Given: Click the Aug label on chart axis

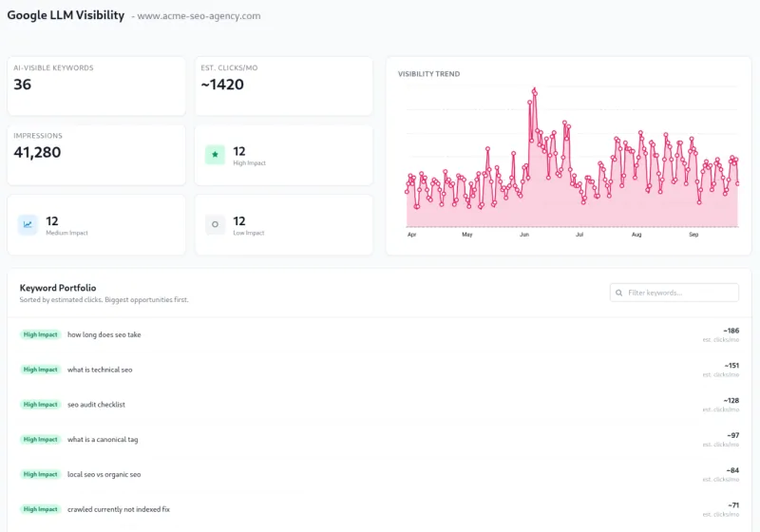Looking at the screenshot, I should coord(636,235).
